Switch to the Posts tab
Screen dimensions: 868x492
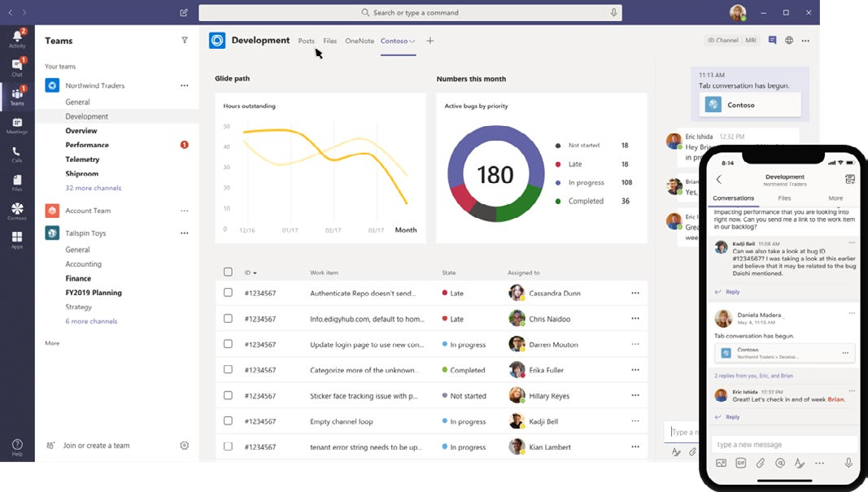[x=306, y=41]
